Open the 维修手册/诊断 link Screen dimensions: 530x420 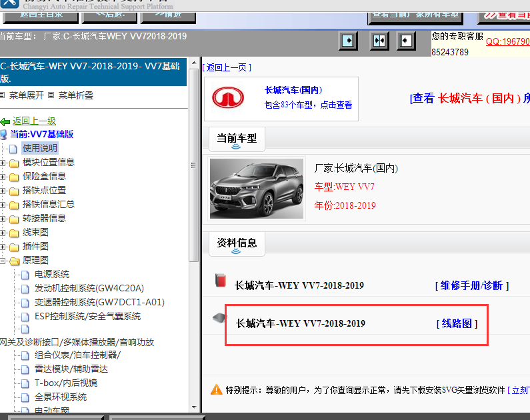pyautogui.click(x=471, y=285)
